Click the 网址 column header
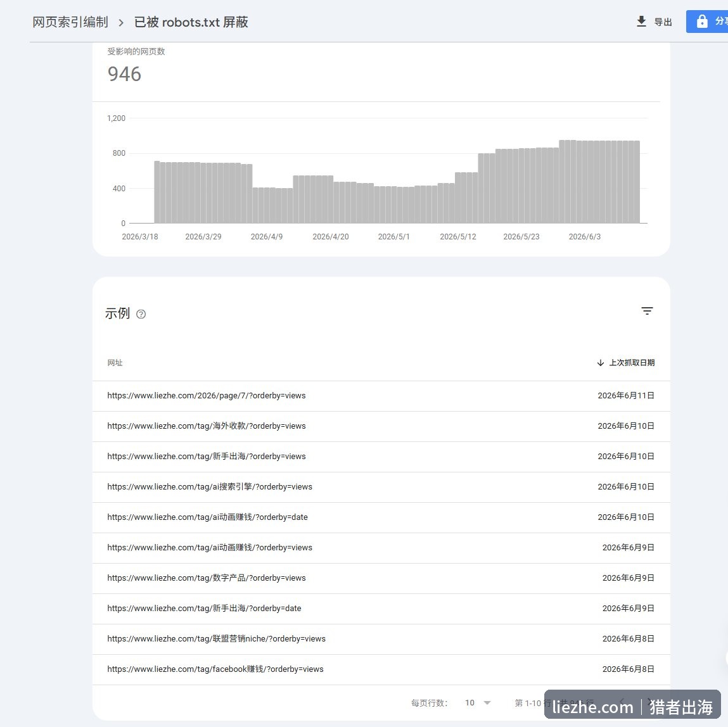728x727 pixels. tap(115, 362)
